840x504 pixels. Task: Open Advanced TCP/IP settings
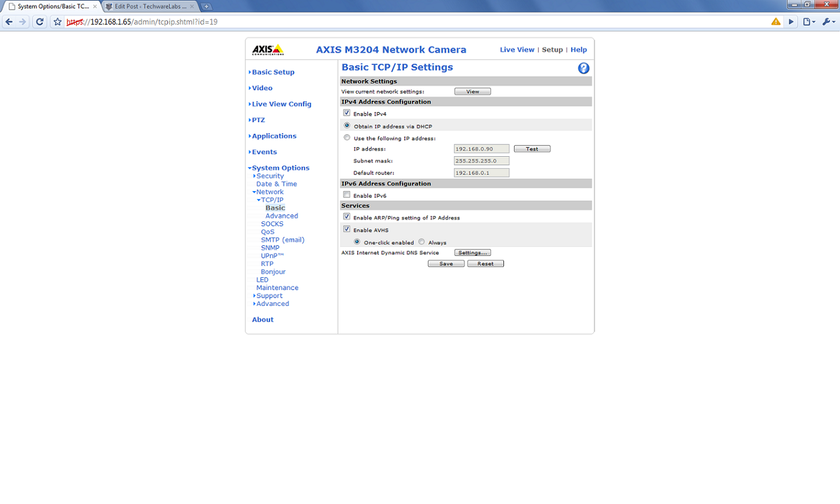click(282, 216)
